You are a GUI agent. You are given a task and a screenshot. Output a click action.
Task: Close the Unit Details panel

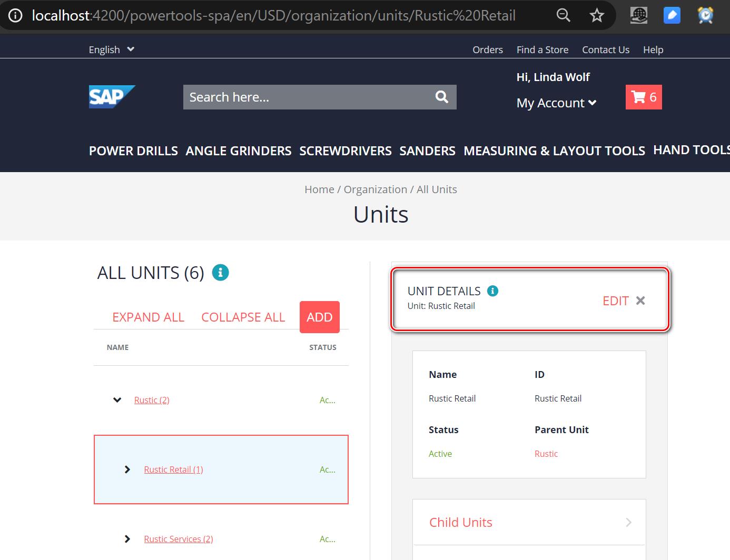click(x=640, y=301)
